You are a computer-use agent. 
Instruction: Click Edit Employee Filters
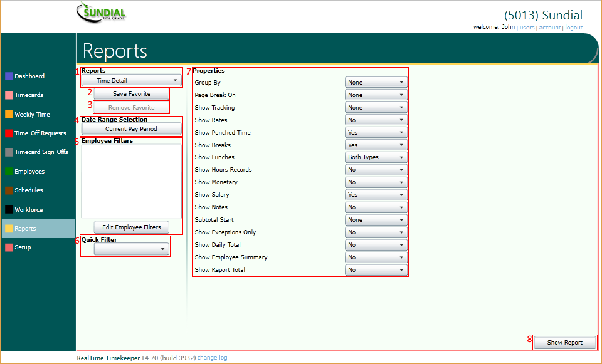pyautogui.click(x=131, y=227)
